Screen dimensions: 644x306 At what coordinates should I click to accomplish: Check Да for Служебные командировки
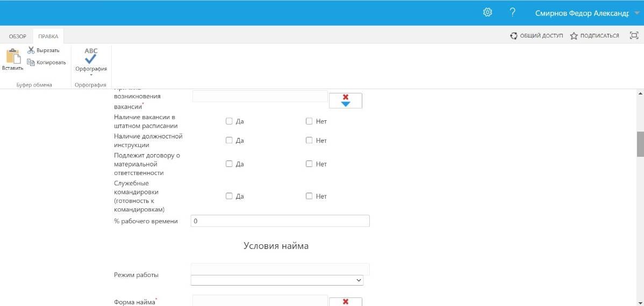click(229, 196)
